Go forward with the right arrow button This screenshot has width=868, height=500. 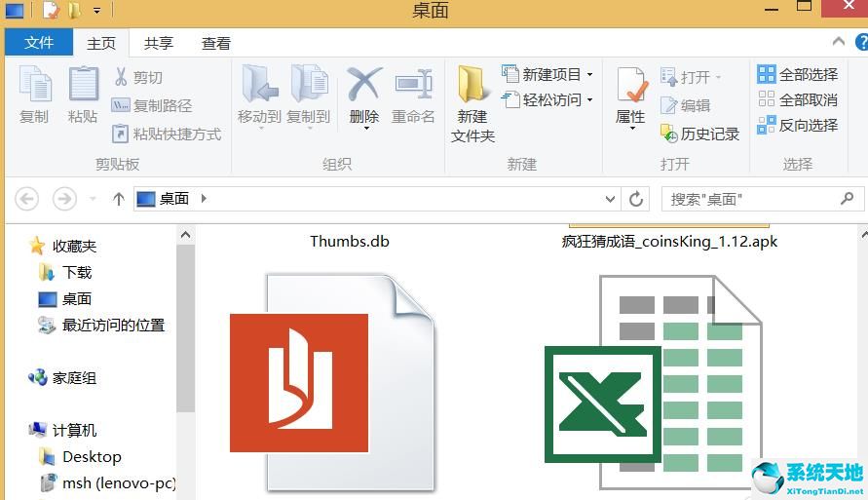(x=64, y=199)
